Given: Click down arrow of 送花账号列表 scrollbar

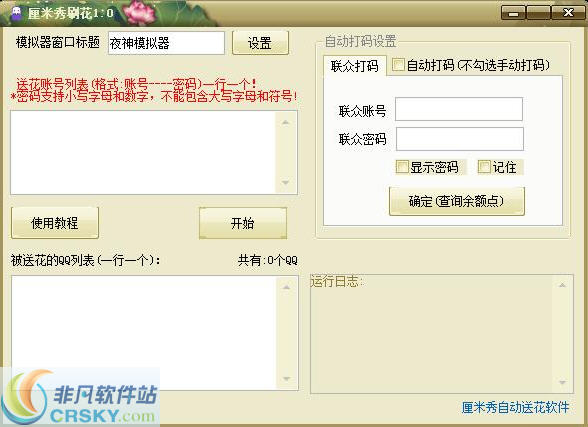Looking at the screenshot, I should [286, 182].
